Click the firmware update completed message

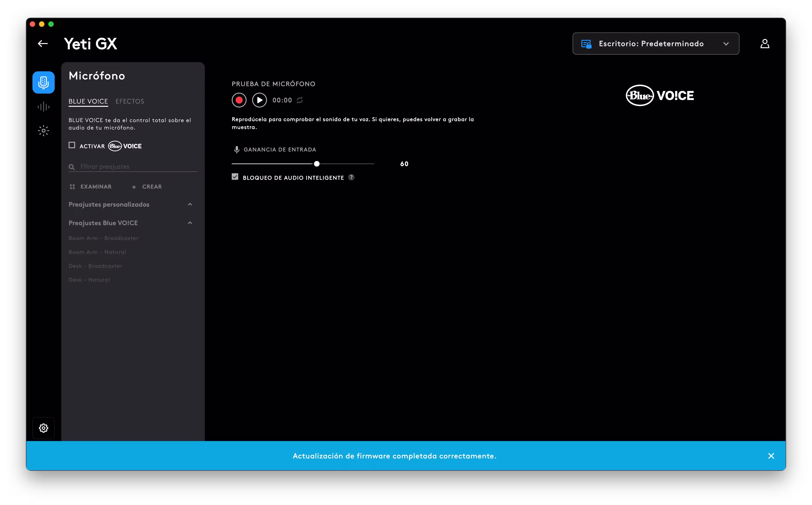(x=394, y=456)
